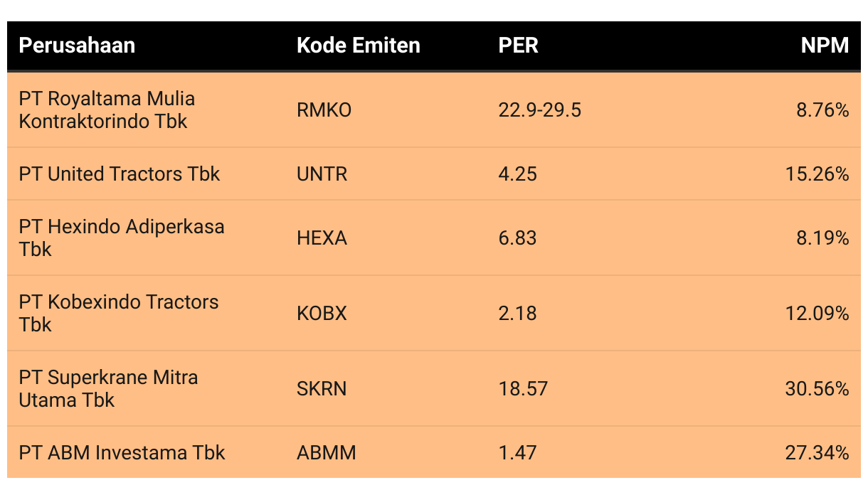Select the 15.26% NPM value
Screen dimensions: 868x485
[817, 174]
